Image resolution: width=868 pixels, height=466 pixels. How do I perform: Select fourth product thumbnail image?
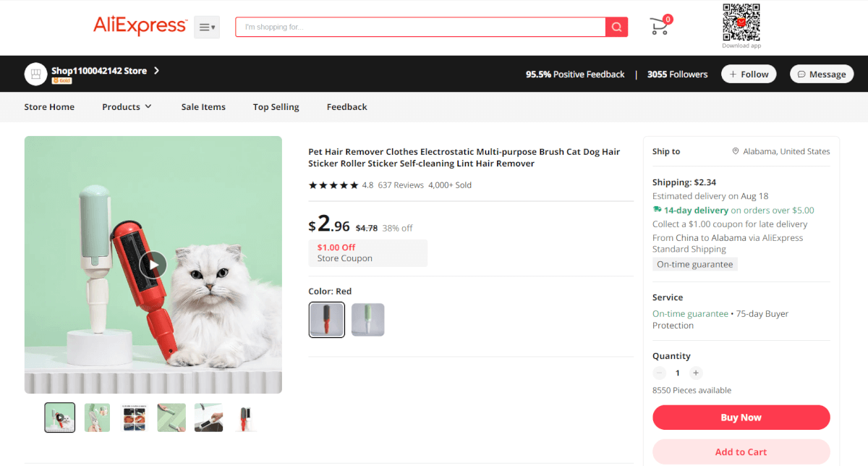point(171,418)
